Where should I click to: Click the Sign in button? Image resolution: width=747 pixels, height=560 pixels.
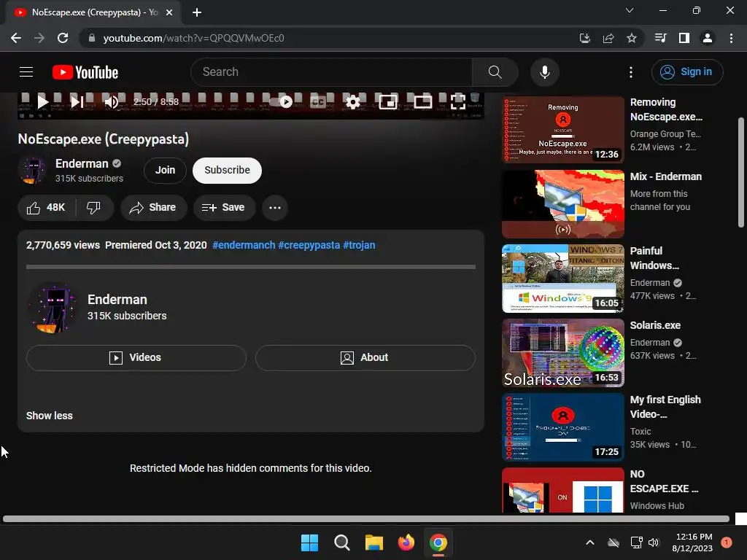[687, 72]
